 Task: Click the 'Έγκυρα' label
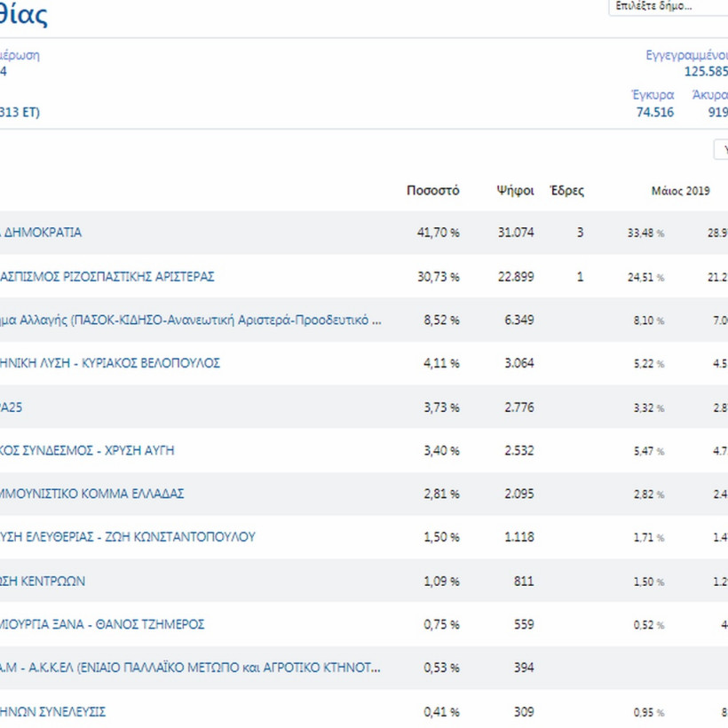pos(653,95)
